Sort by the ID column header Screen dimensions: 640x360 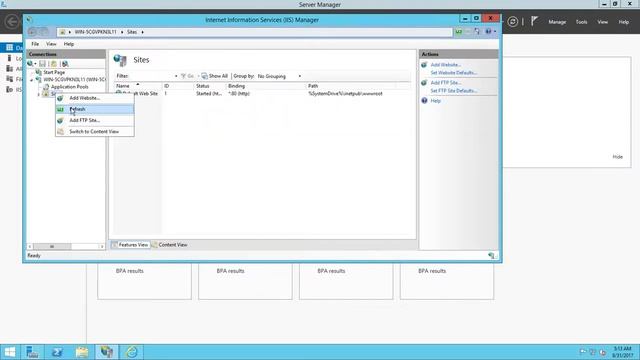(178, 86)
